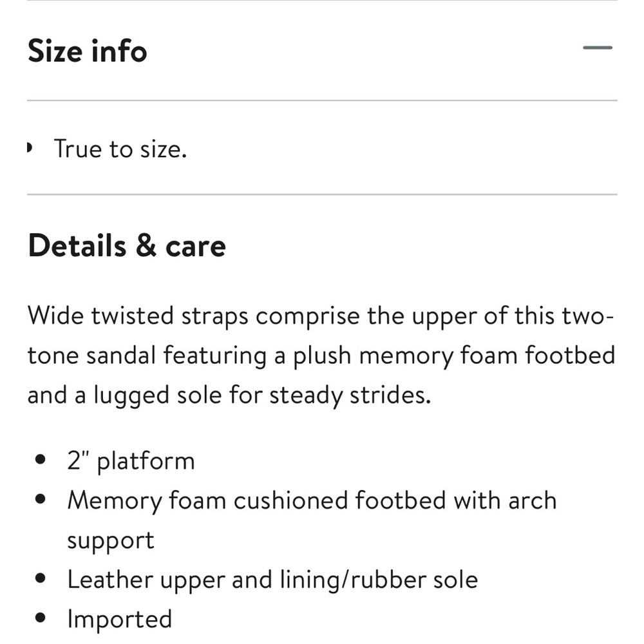Screen dimensions: 644x644
Task: Click the word 'support' in the list
Action: click(x=111, y=540)
